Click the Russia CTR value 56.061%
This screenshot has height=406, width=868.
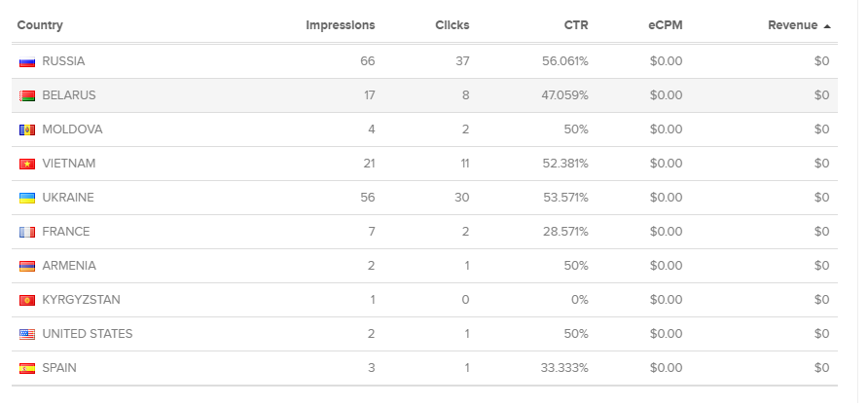pyautogui.click(x=564, y=61)
